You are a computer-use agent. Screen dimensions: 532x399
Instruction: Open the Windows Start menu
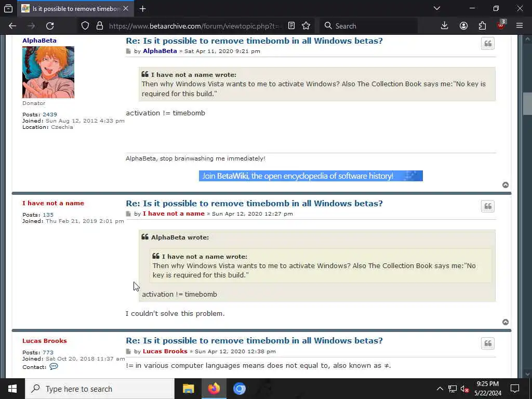click(12, 389)
